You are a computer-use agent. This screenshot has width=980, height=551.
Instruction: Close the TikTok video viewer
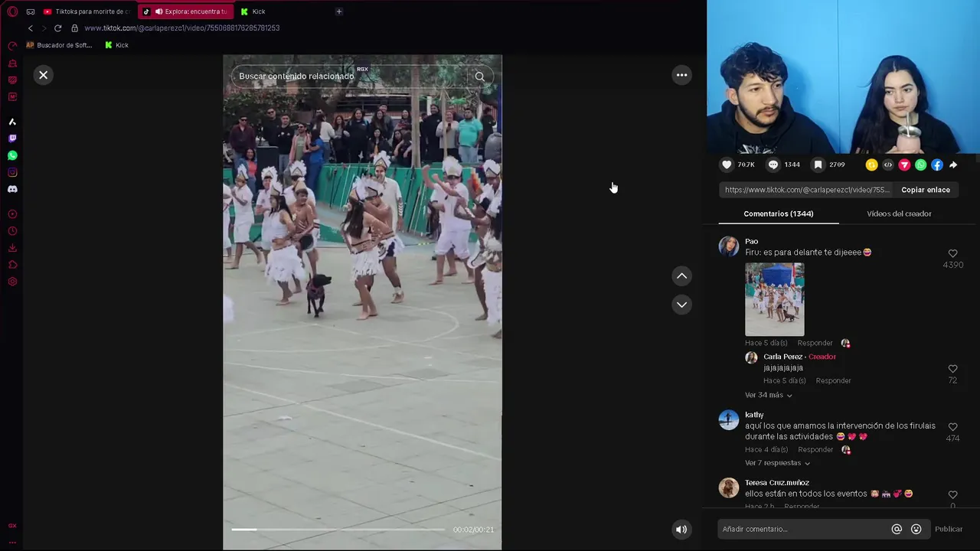[43, 75]
